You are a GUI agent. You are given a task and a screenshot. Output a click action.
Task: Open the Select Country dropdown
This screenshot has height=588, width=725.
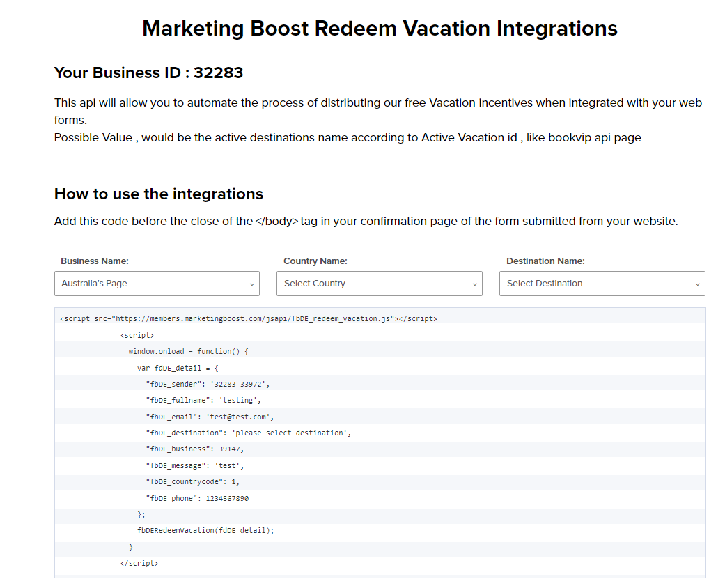(379, 284)
